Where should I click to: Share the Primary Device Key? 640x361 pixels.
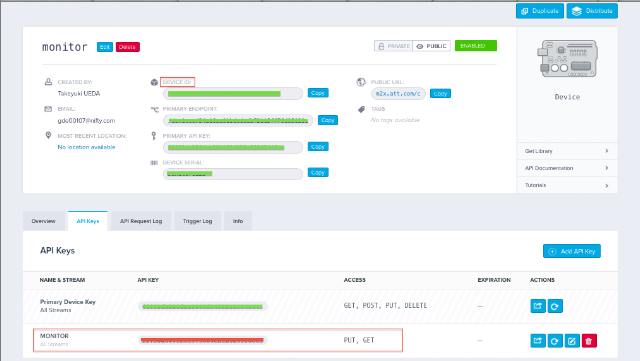coord(538,306)
